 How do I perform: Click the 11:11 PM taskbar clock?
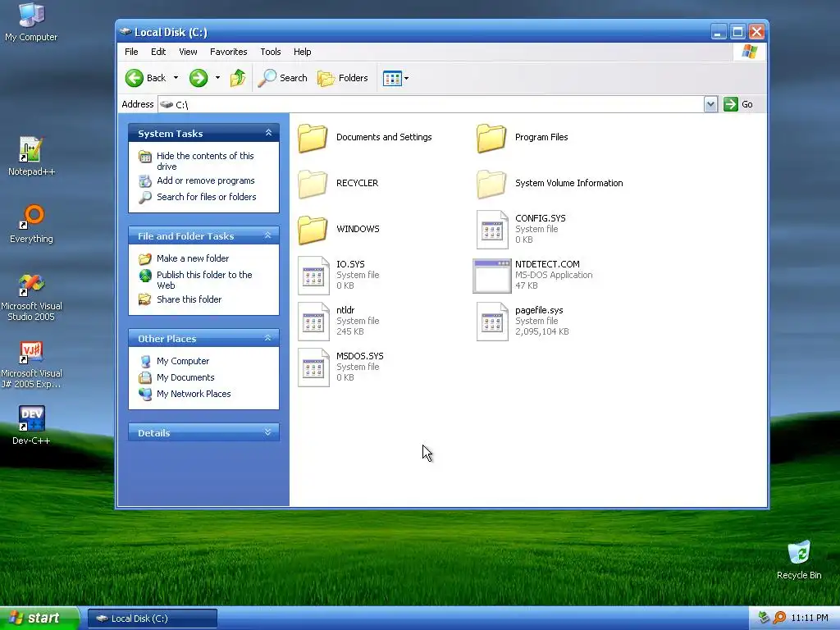(x=810, y=619)
